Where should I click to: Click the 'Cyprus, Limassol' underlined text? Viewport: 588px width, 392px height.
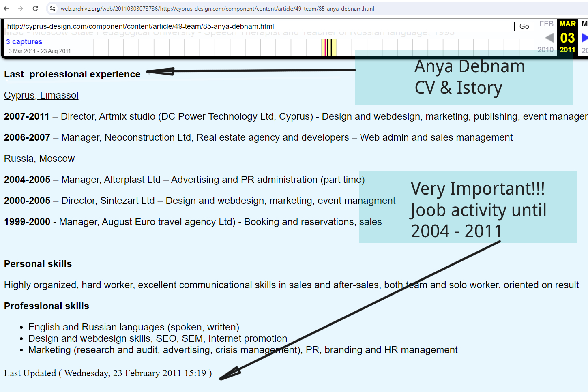(41, 95)
